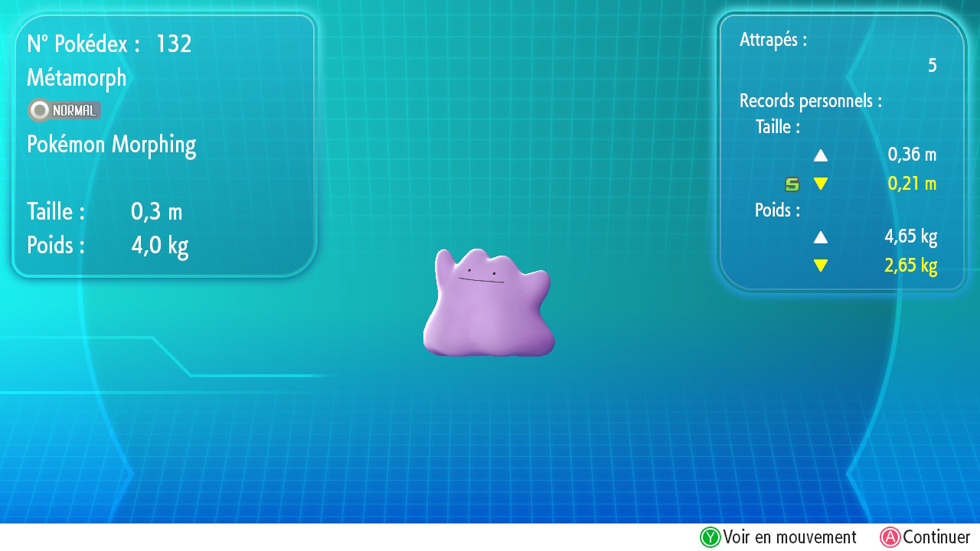Click the Ditto model in the center
This screenshot has width=980, height=551.
(488, 305)
